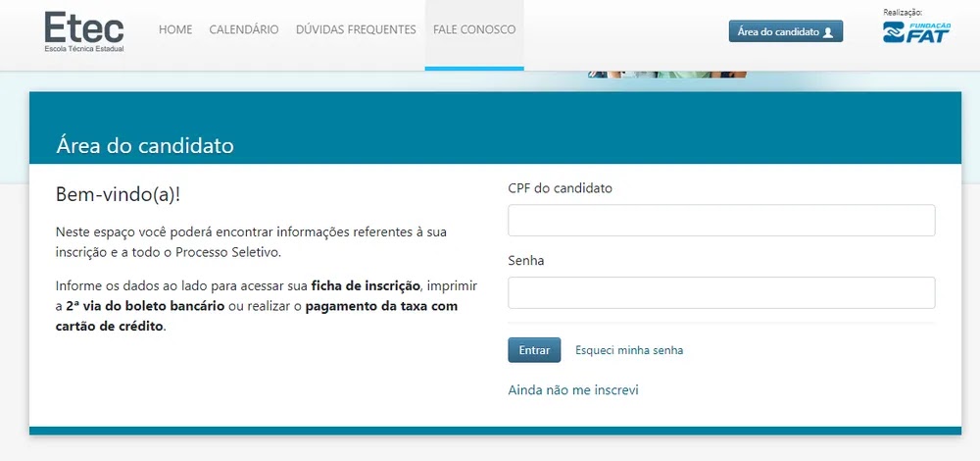Click the Senha label above the field
Screen dimensions: 980x461
526,261
